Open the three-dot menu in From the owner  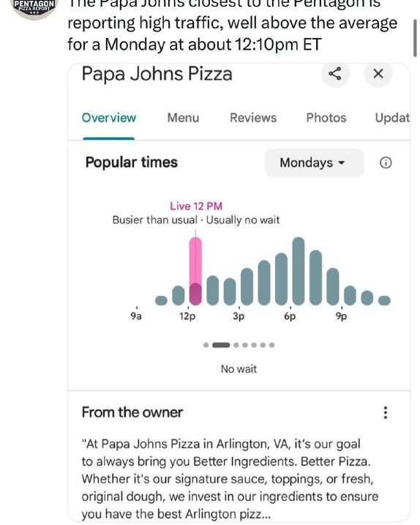[386, 412]
